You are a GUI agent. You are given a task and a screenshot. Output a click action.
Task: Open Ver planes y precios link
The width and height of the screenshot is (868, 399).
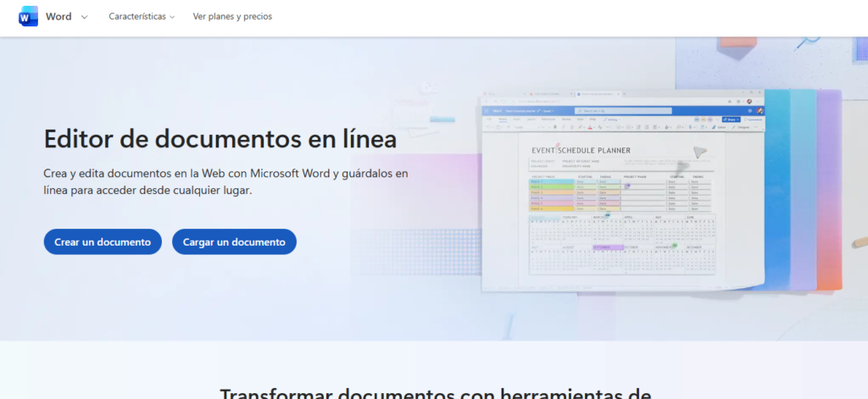(x=232, y=17)
